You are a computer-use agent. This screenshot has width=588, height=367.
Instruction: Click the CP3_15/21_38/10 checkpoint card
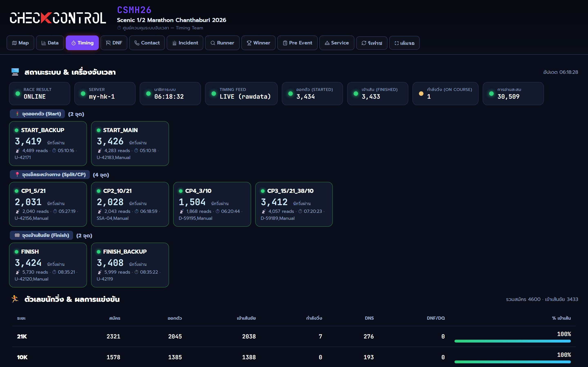[x=294, y=204]
